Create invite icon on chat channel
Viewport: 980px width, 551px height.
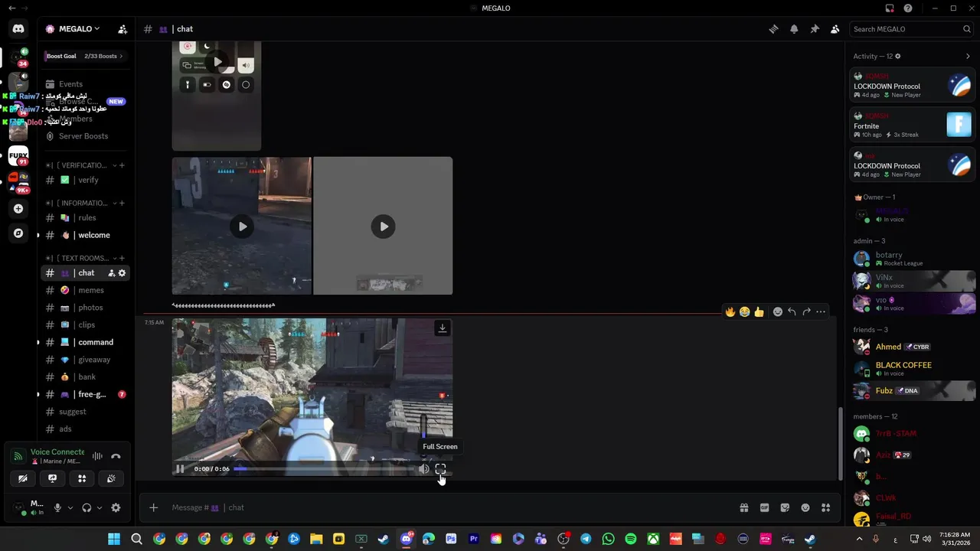point(111,273)
